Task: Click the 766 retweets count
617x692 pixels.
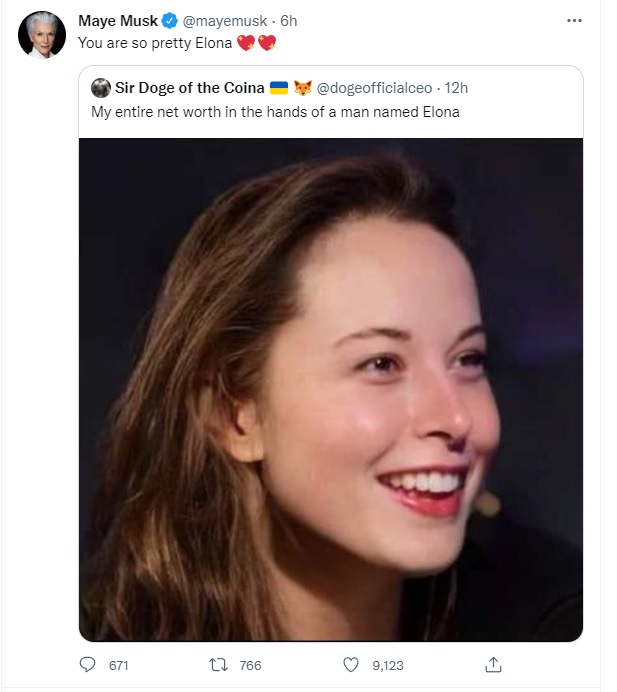Action: pos(250,665)
